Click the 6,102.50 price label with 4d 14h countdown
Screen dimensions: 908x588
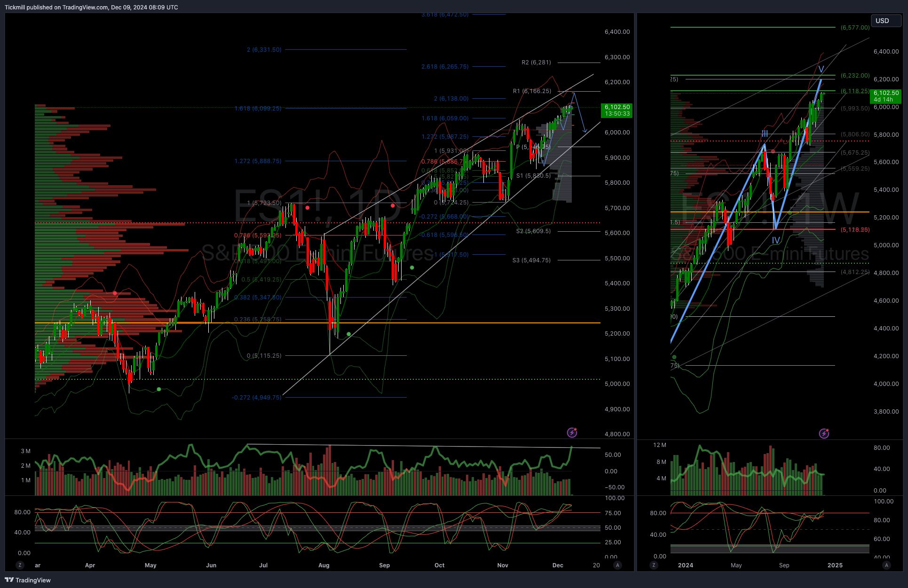point(886,96)
